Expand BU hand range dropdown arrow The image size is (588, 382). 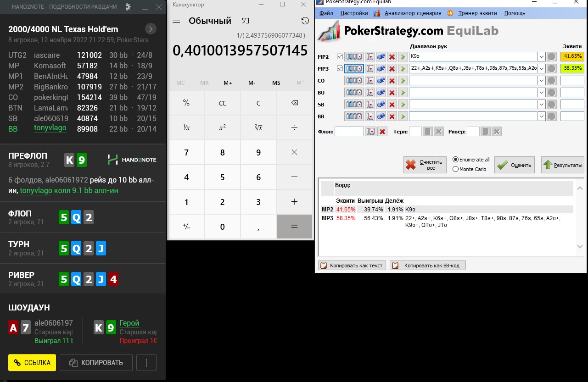pos(542,93)
